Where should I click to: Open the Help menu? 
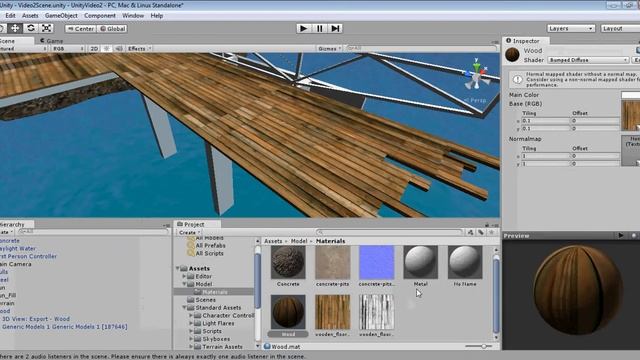(x=157, y=16)
